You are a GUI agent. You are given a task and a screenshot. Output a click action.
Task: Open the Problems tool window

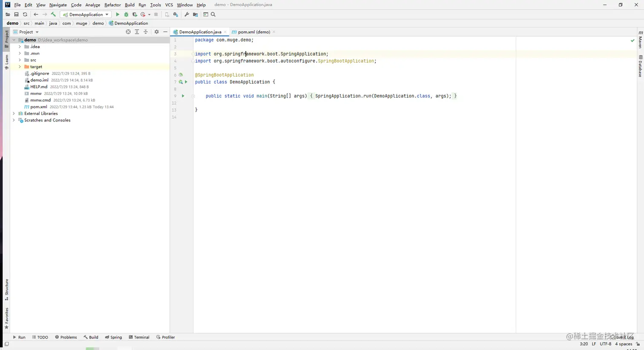(x=66, y=337)
